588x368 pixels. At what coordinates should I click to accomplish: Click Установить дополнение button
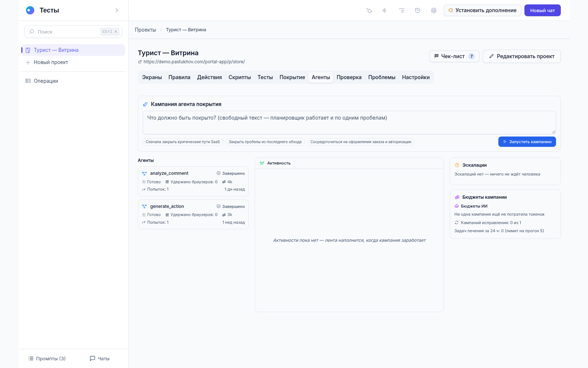(482, 10)
